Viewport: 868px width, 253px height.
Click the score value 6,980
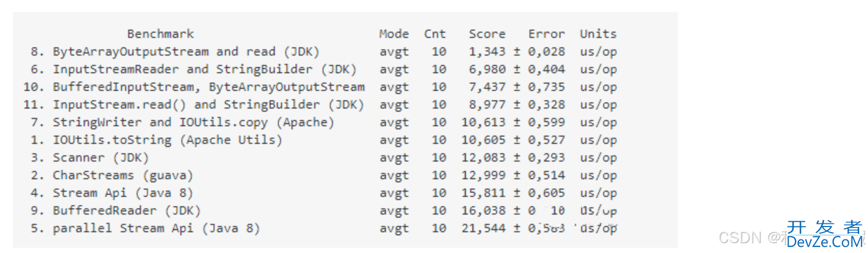(x=487, y=70)
